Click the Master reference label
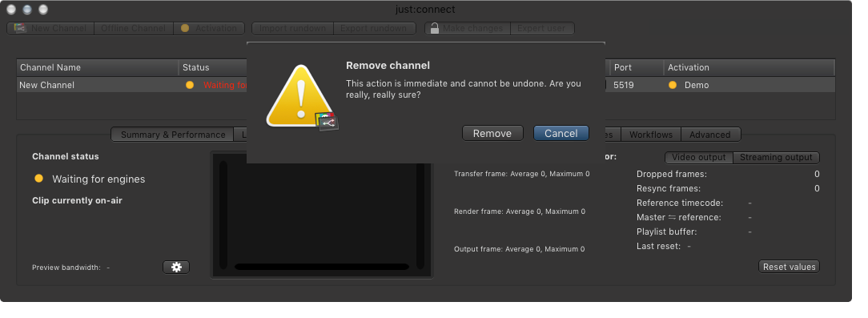868x318 pixels. coord(679,218)
